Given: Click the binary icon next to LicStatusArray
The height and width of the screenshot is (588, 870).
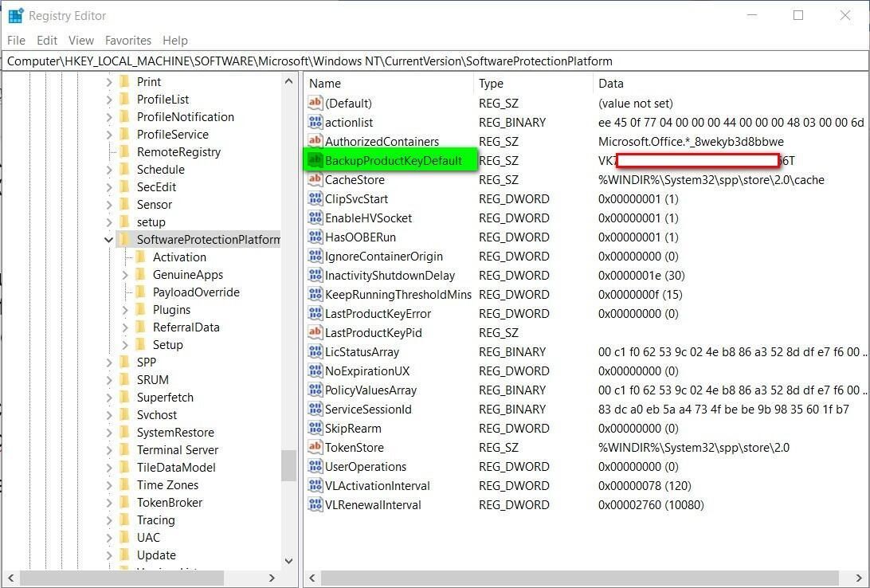Looking at the screenshot, I should point(314,351).
